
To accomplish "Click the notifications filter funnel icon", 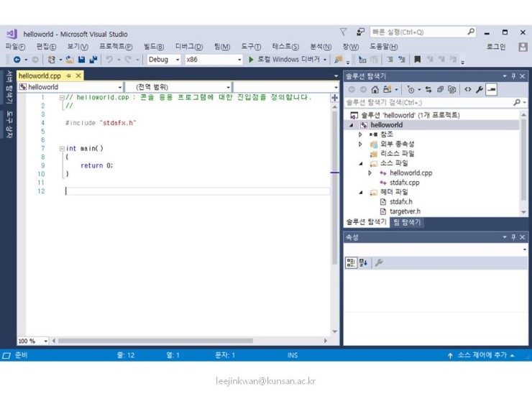I will pyautogui.click(x=344, y=32).
